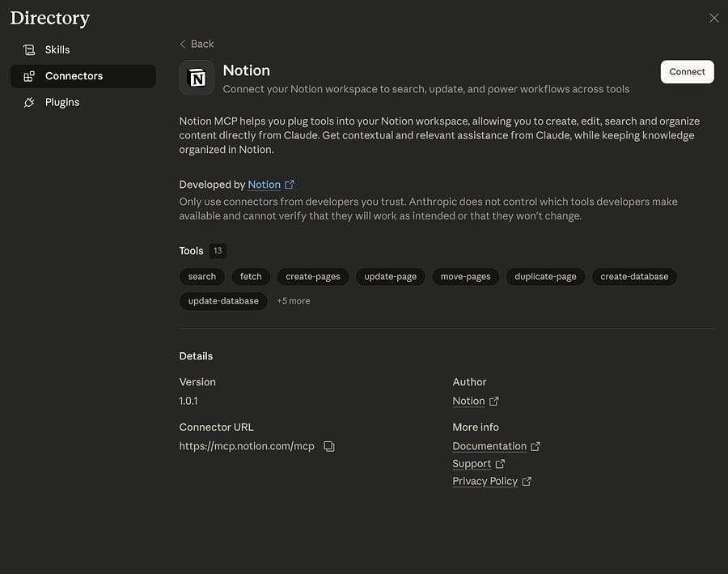The height and width of the screenshot is (574, 728).
Task: Click the create-database tool chip
Action: [634, 277]
